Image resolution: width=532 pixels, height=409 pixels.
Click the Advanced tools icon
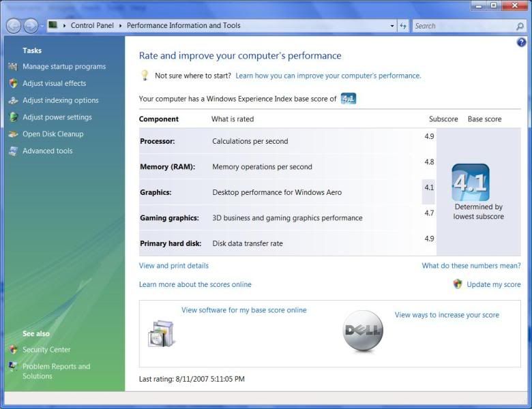[13, 151]
